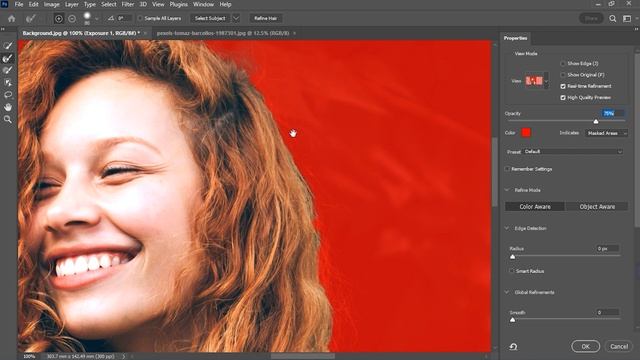Click the brush angle icon
The image size is (640, 360).
coord(111,18)
